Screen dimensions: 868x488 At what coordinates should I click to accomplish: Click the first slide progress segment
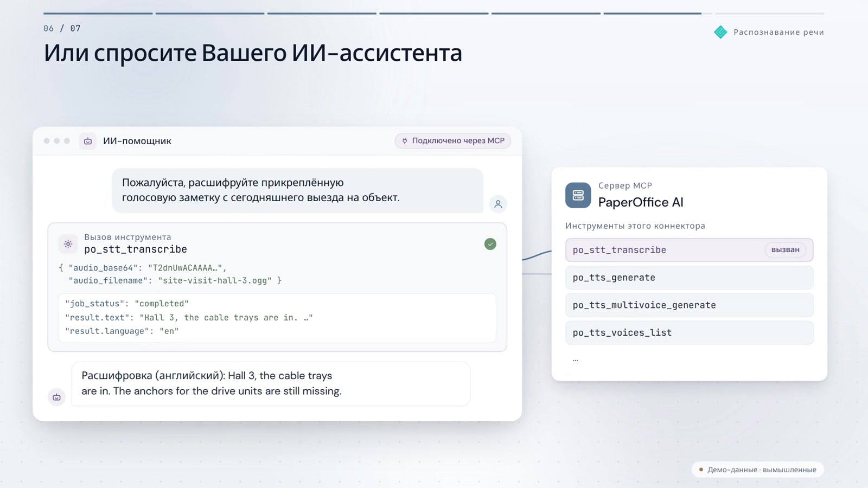point(98,13)
